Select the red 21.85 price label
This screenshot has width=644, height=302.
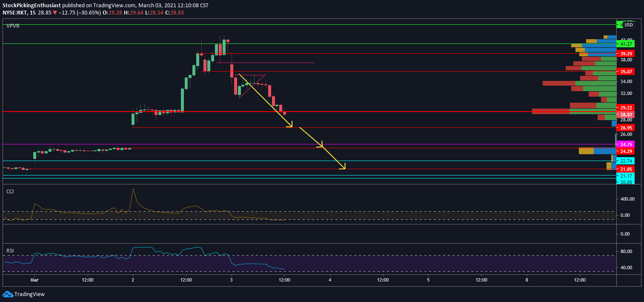click(x=625, y=169)
